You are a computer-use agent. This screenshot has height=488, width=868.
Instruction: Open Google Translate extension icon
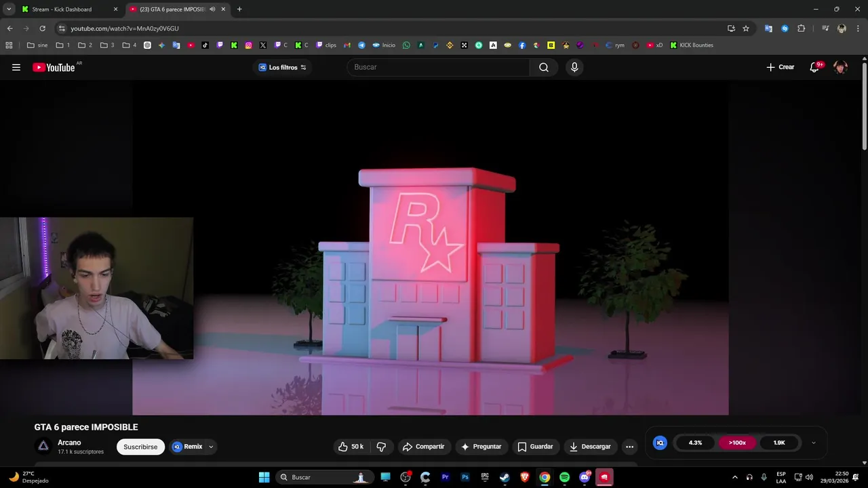coord(768,28)
